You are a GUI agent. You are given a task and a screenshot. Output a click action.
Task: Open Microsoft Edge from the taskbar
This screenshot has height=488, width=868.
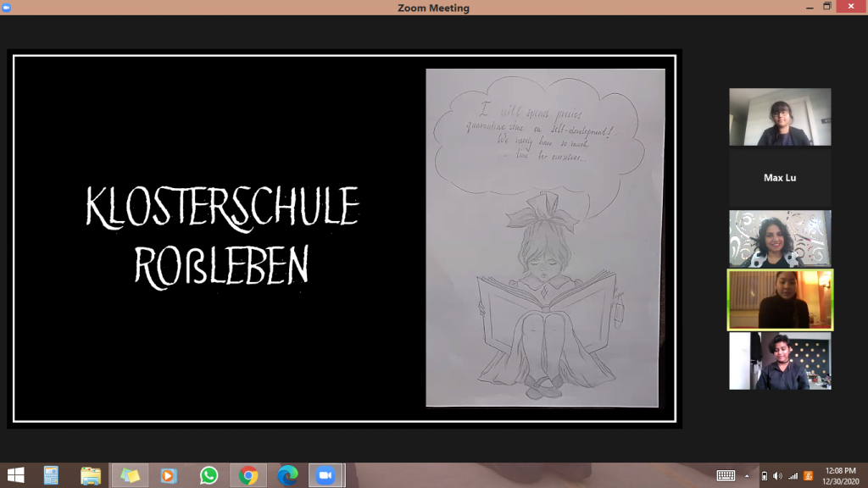pyautogui.click(x=287, y=475)
